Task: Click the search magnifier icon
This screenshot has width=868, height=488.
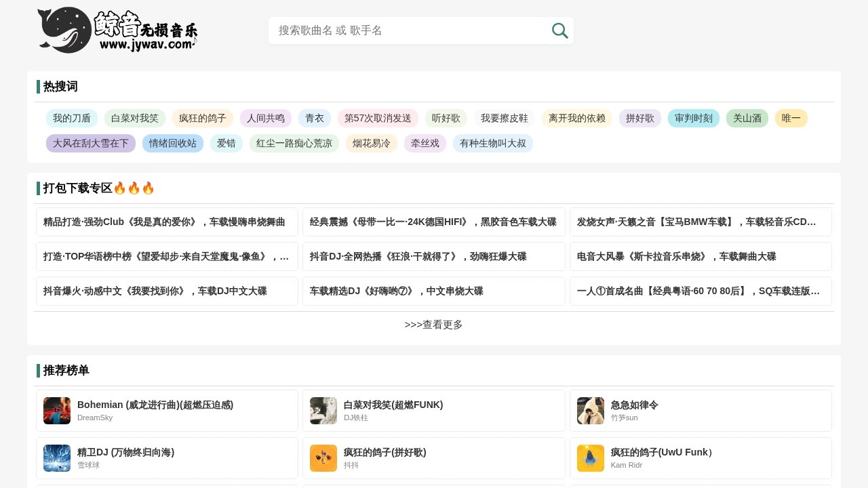Action: [559, 30]
